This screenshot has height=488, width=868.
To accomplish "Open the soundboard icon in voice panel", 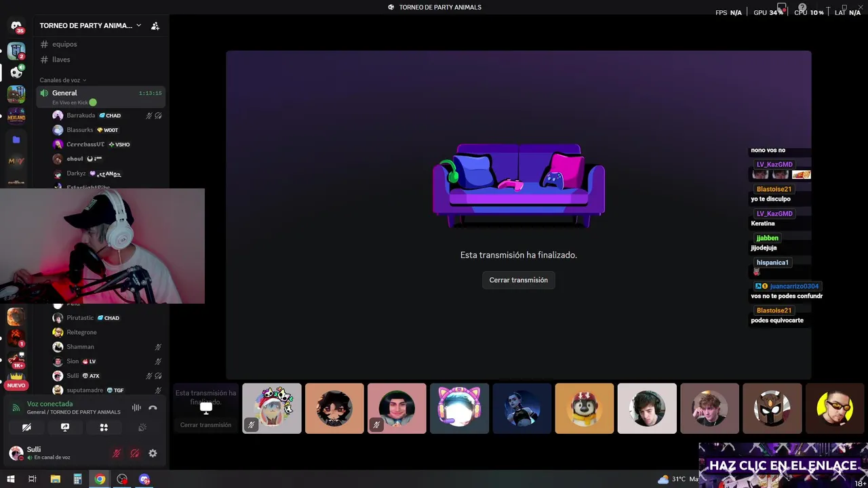I will click(x=142, y=428).
